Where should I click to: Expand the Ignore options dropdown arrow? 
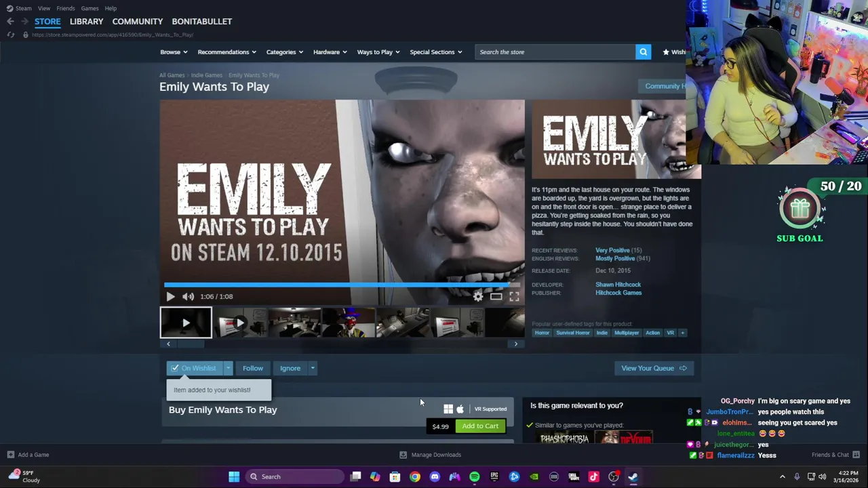[x=312, y=368]
